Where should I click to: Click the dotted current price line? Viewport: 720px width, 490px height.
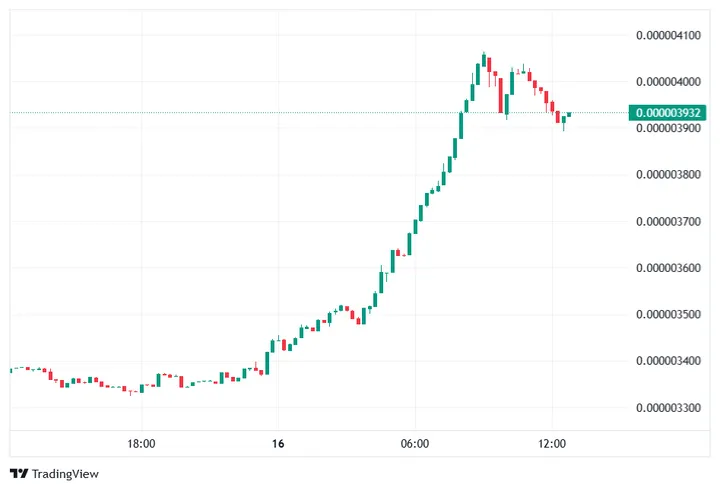[300, 113]
